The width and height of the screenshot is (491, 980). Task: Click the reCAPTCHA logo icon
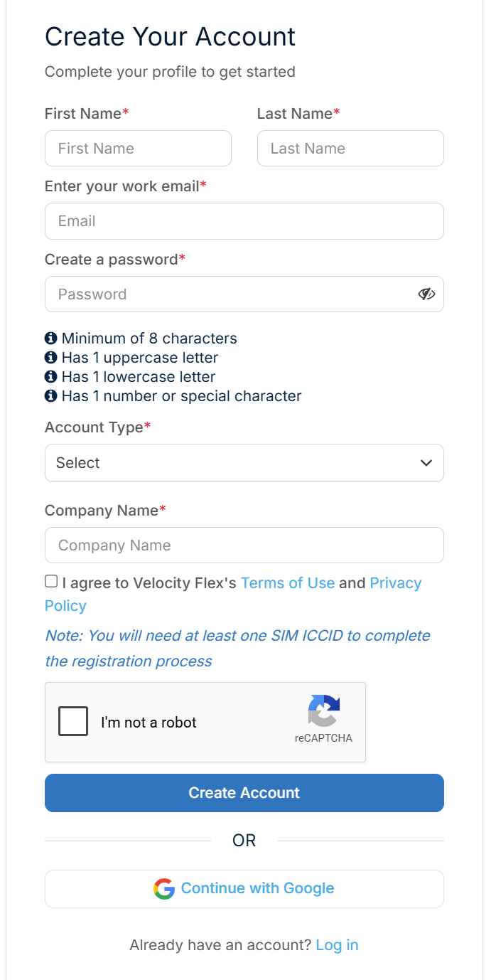(x=324, y=710)
